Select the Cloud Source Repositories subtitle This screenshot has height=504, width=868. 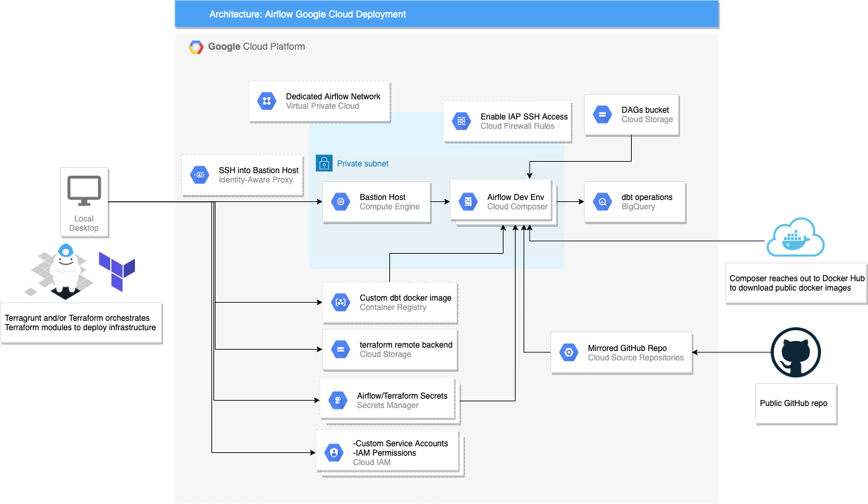[636, 358]
